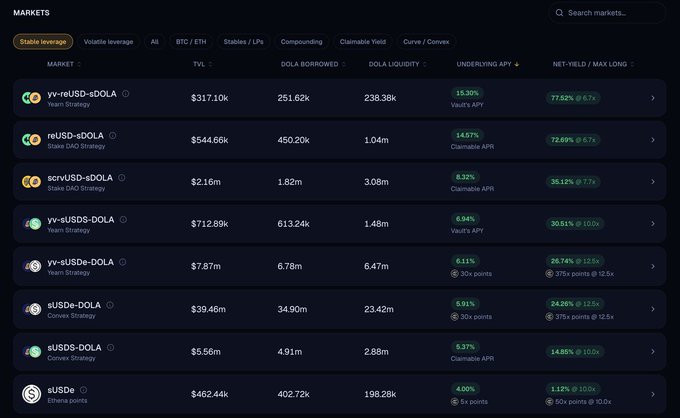Viewport: 680px width, 418px height.
Task: Click the 613.24k DOLA borrowed value
Action: (x=293, y=224)
